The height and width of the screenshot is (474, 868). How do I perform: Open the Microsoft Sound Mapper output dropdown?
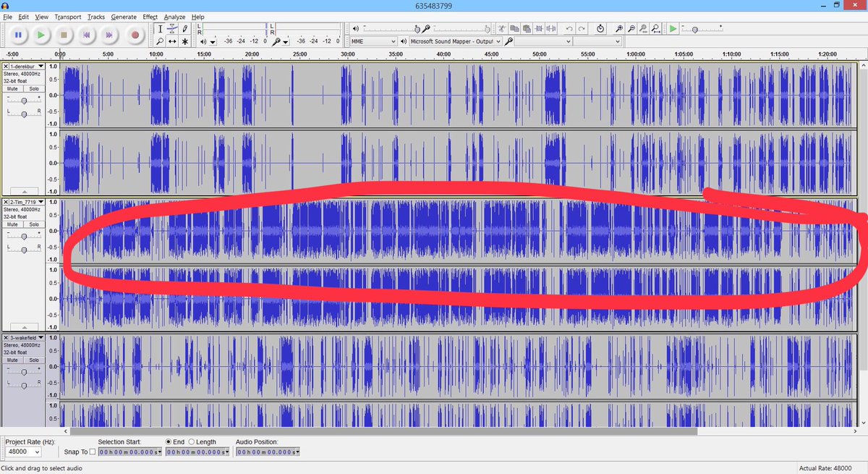(455, 41)
